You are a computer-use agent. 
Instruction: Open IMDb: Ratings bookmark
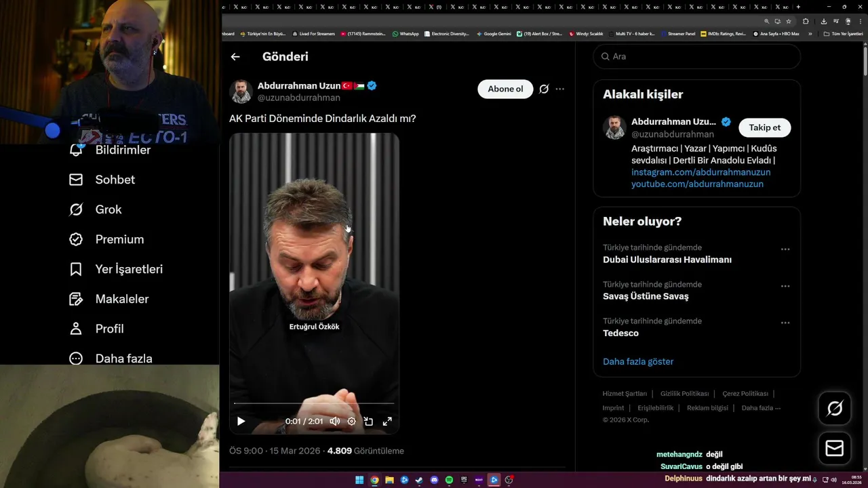[x=724, y=33]
